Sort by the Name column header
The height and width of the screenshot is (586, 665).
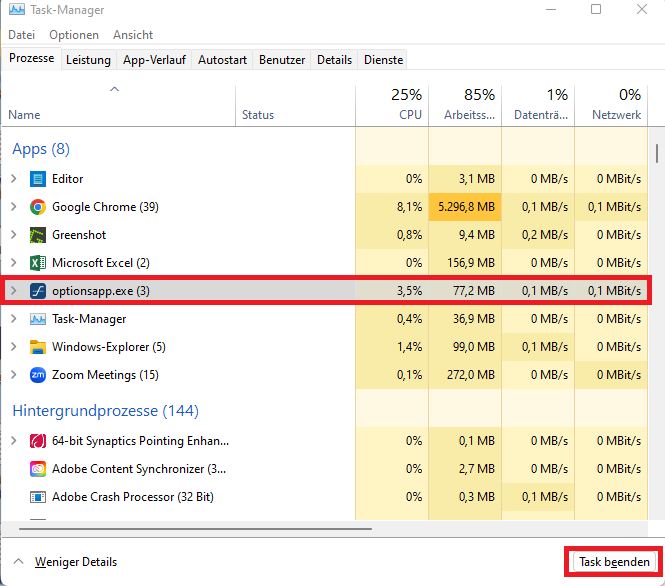point(119,106)
